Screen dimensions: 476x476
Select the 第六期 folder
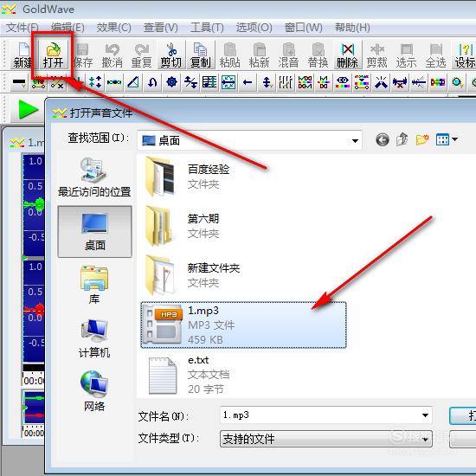[x=182, y=226]
